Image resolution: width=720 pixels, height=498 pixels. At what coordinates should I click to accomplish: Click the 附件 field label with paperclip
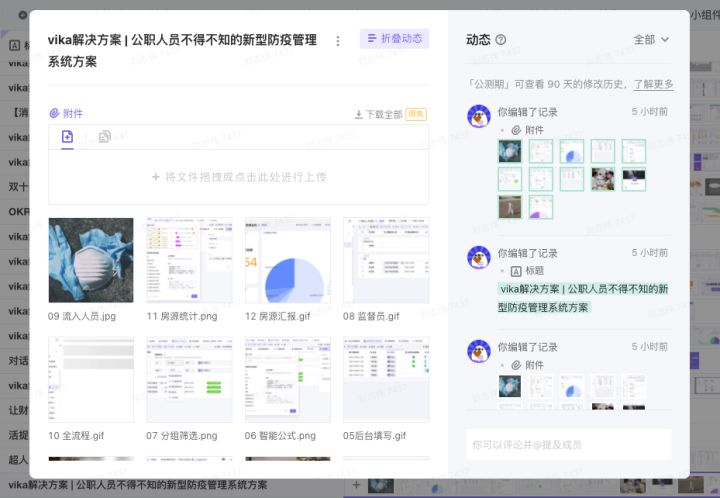coord(66,113)
